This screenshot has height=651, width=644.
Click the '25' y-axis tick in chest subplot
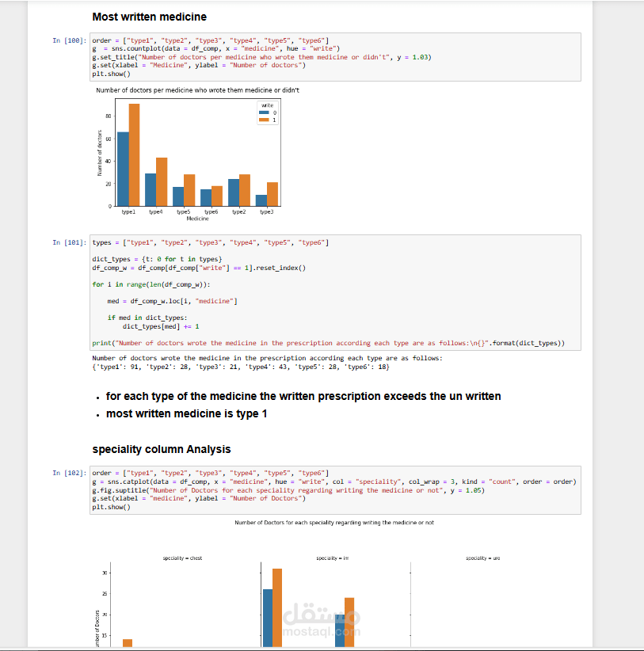(x=105, y=594)
